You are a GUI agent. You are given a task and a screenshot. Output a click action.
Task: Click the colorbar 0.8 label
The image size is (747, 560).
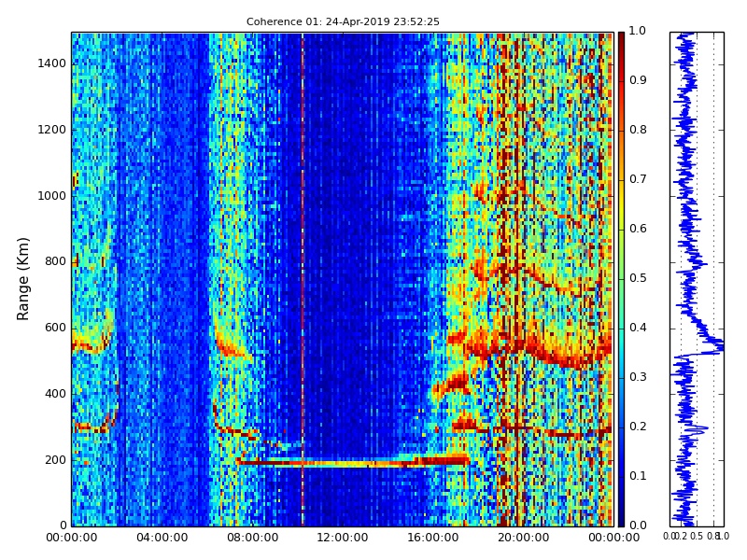[x=638, y=130]
